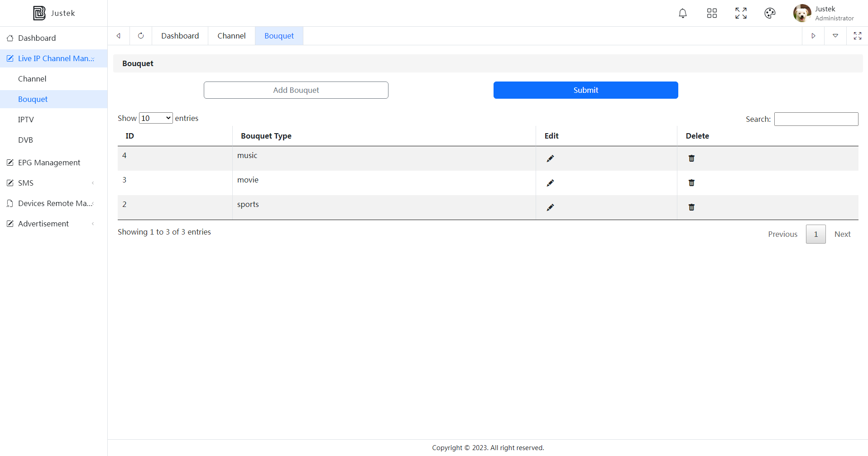This screenshot has height=456, width=868.
Task: Click the movie bouquet type cell
Action: click(384, 183)
